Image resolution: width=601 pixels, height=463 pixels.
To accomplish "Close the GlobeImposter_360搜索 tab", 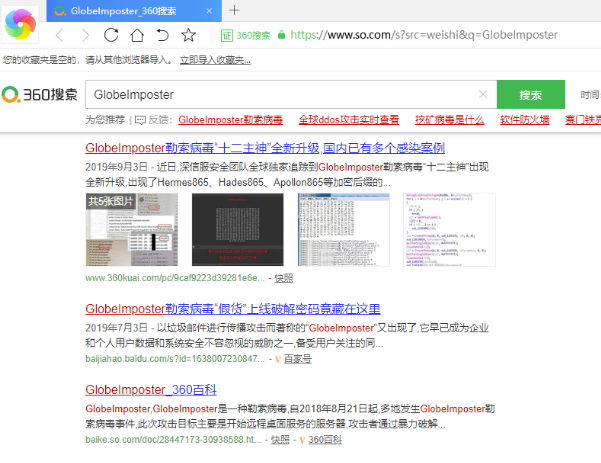I will pyautogui.click(x=209, y=11).
